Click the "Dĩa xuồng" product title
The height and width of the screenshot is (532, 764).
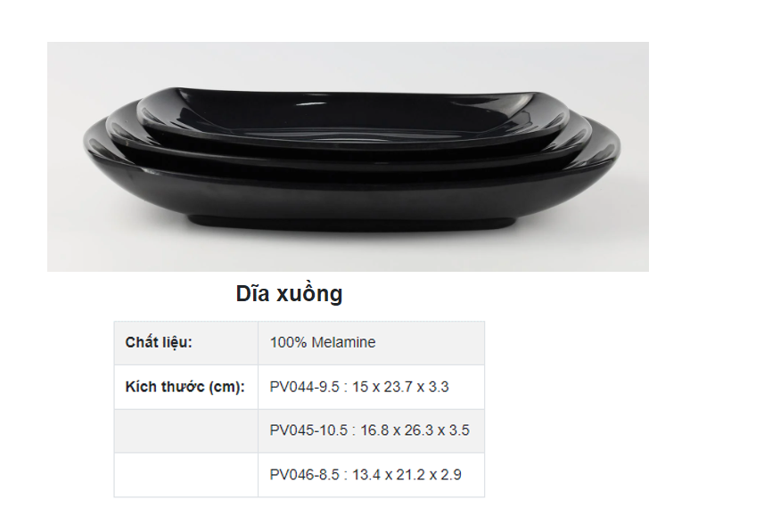[x=289, y=294]
